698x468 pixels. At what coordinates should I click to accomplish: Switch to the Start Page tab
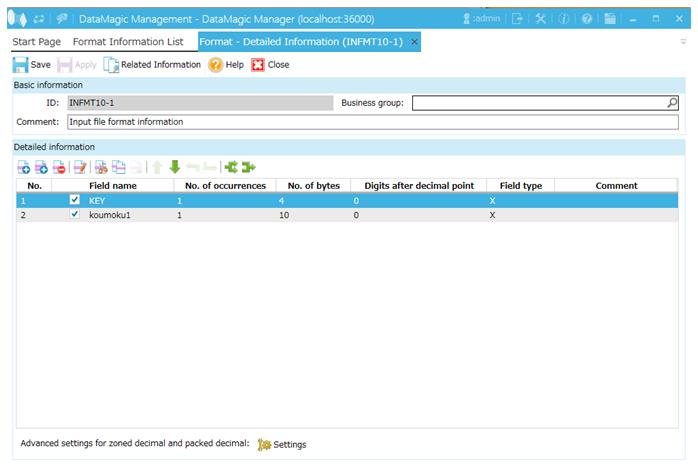(36, 42)
